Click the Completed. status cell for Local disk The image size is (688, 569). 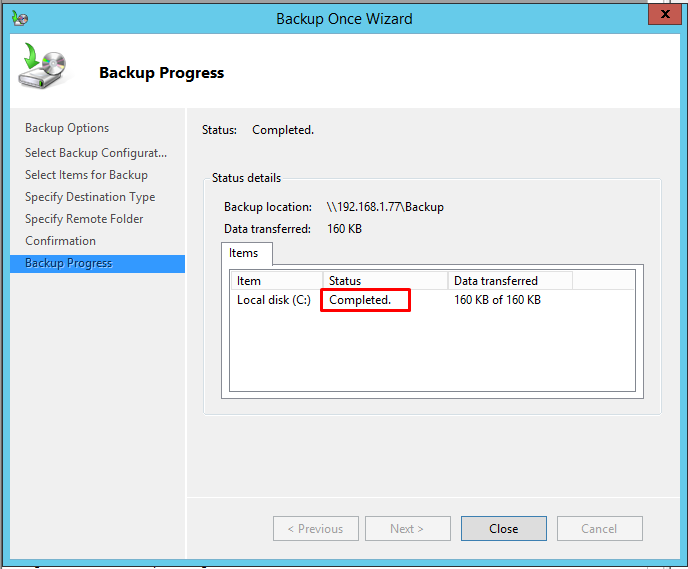point(360,300)
